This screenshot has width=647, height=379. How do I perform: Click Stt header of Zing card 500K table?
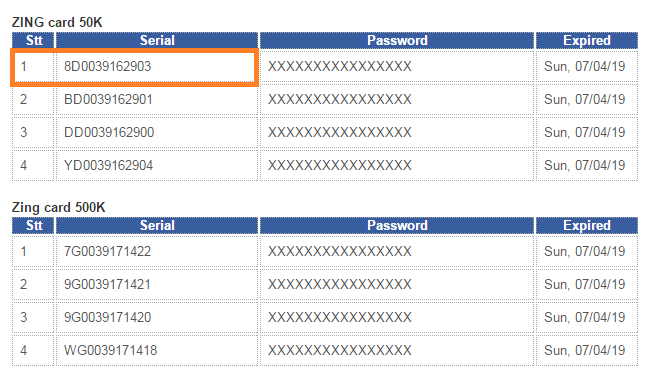(x=33, y=226)
